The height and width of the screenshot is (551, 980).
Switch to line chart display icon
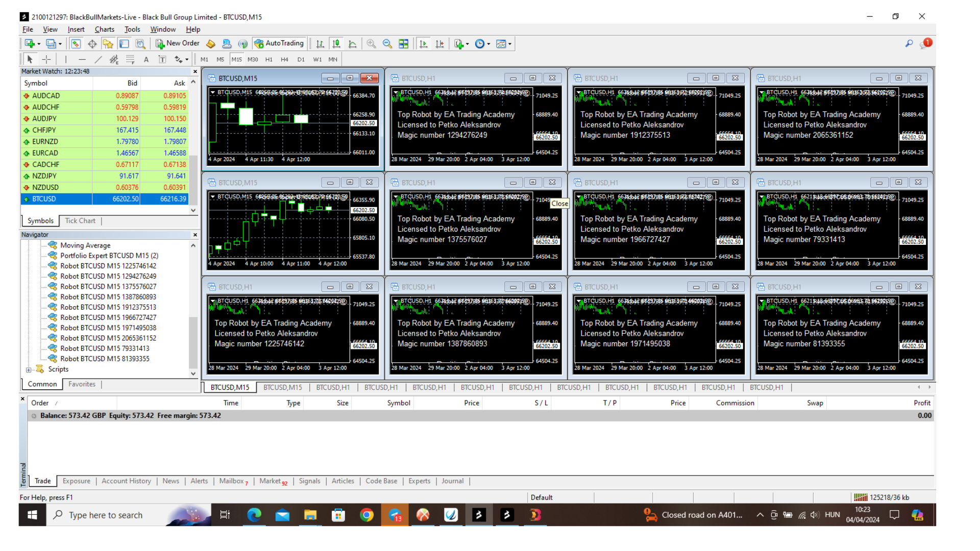[x=352, y=44]
